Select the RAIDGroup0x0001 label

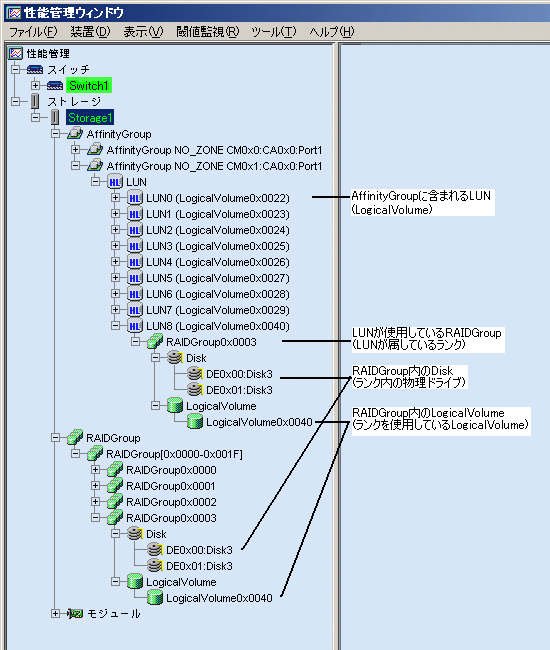click(171, 486)
